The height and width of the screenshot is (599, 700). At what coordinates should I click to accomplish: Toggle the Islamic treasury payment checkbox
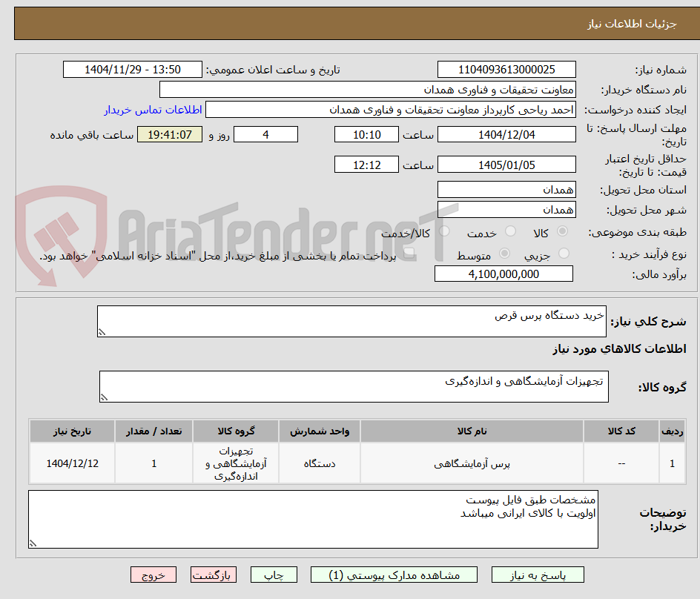click(x=409, y=254)
